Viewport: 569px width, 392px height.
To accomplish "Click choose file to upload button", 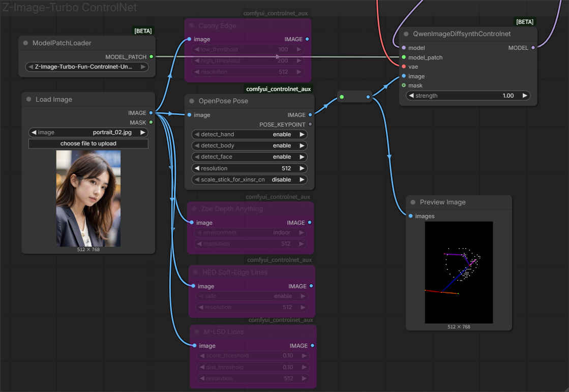I will [x=88, y=143].
